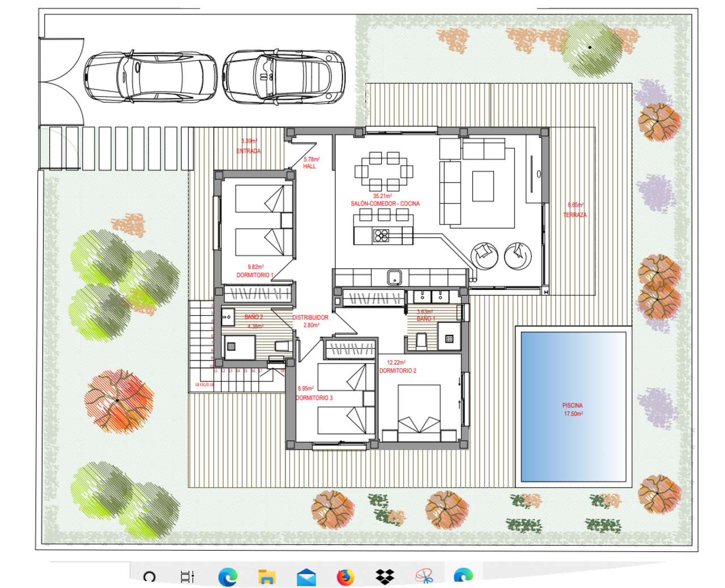Open Task View on the taskbar

[187, 577]
